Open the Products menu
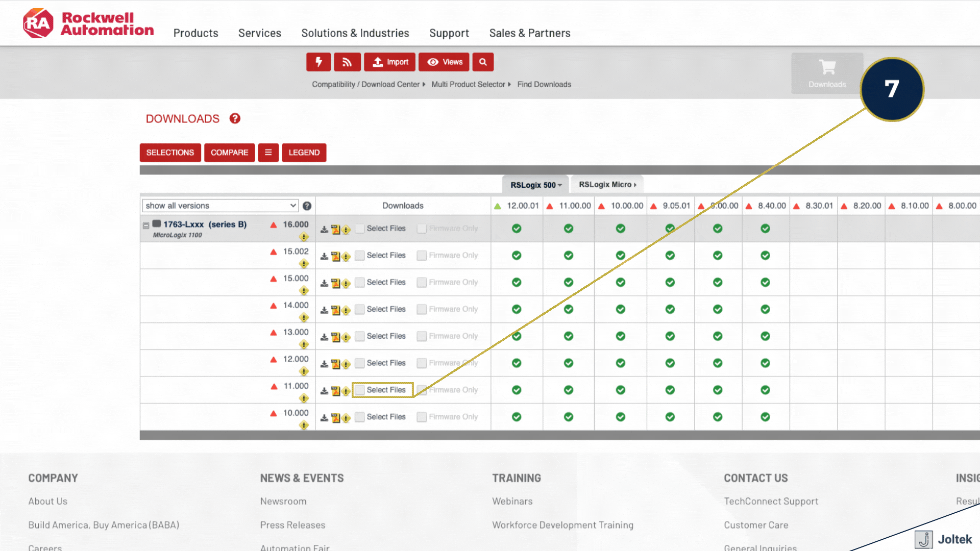 point(195,33)
